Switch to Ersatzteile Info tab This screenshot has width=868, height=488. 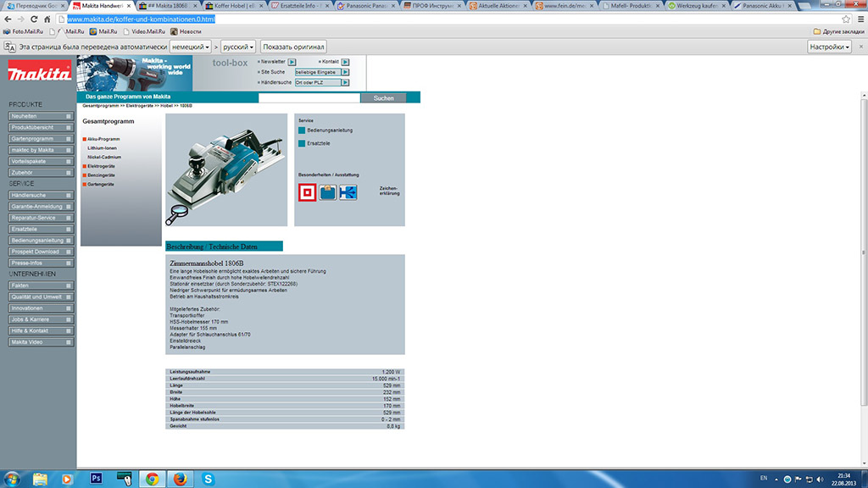point(299,6)
